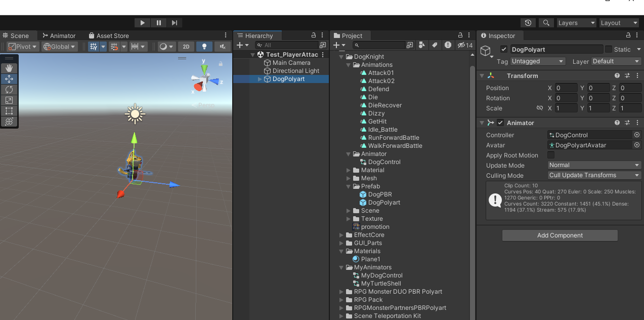Viewport: 644px width, 320px height.
Task: Open the Layers dropdown
Action: (x=577, y=23)
